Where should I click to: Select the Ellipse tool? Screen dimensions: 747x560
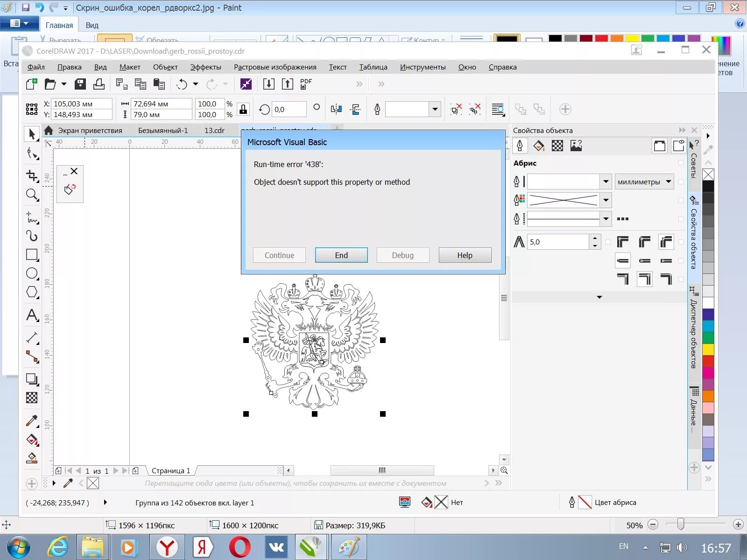pos(32,273)
